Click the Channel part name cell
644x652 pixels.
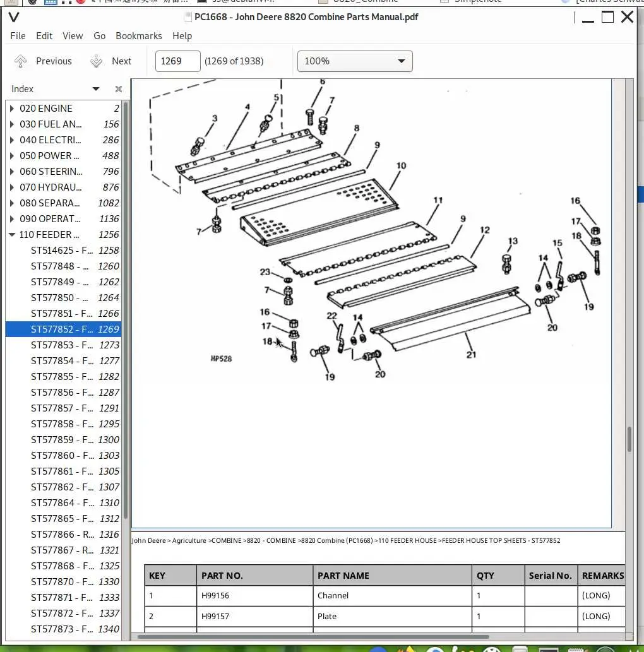click(392, 596)
